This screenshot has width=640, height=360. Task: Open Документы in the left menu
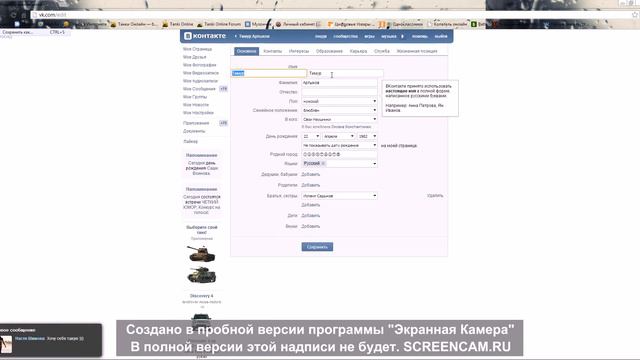[194, 131]
